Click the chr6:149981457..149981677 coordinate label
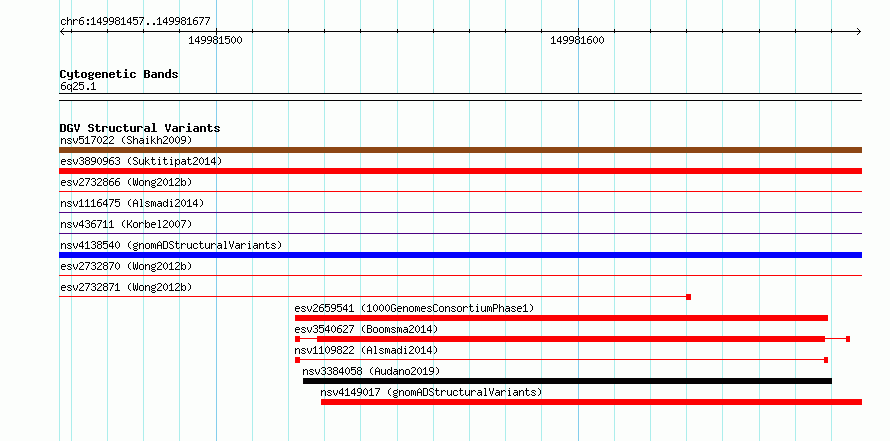 click(x=135, y=22)
